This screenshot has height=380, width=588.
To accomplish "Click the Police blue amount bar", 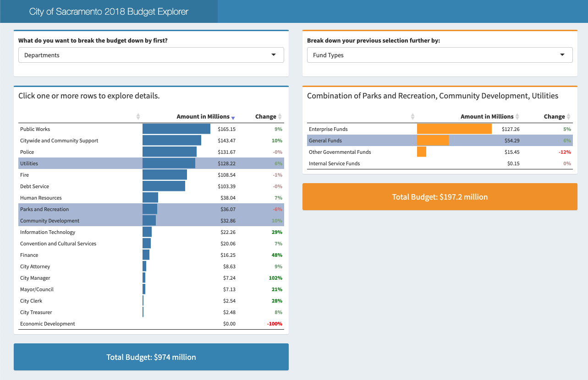I will [170, 152].
